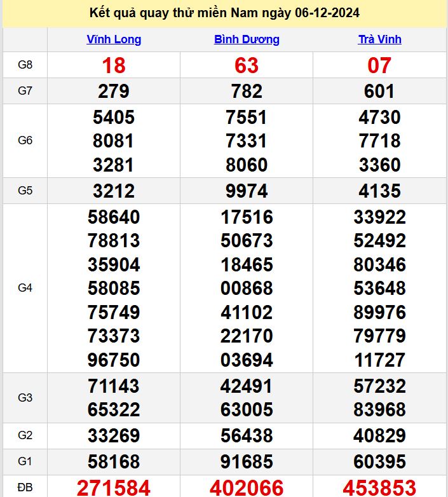Image resolution: width=448 pixels, height=497 pixels.
Task: Click G4 number 79779
Action: pyautogui.click(x=379, y=336)
